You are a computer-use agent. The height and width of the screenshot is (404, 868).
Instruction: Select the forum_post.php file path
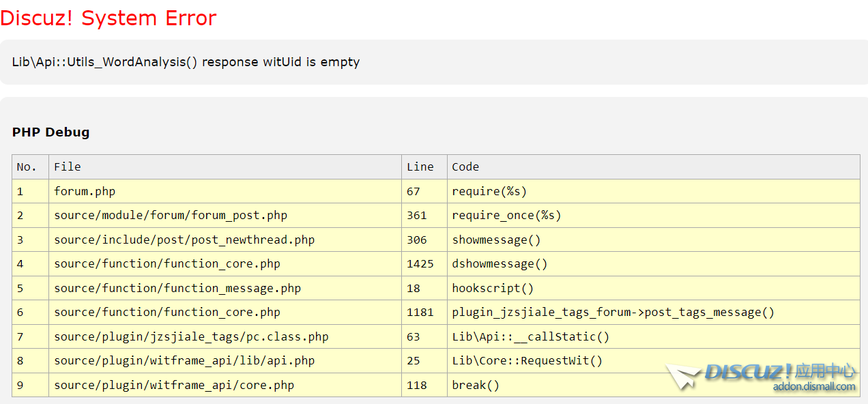coord(171,216)
